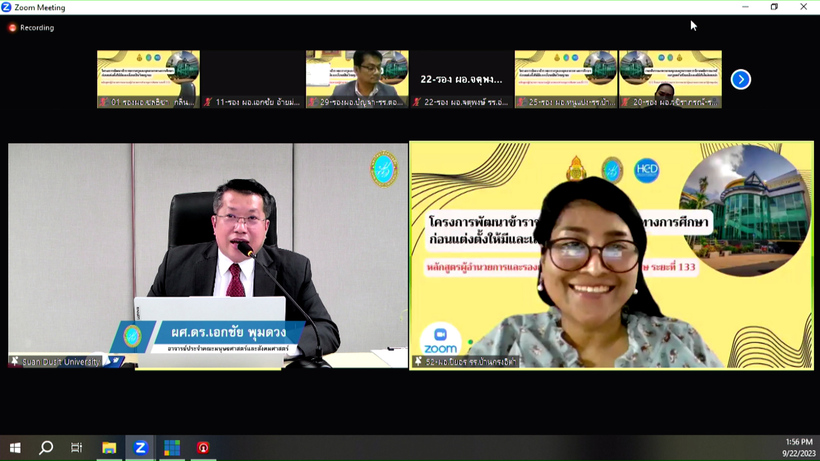The width and height of the screenshot is (820, 461).
Task: Select participant 52's large video panel
Action: pyautogui.click(x=611, y=255)
